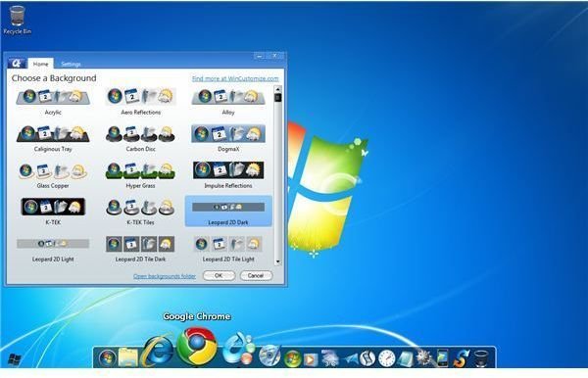This screenshot has height=378, width=588.
Task: Open the ObjectDock blue swirl icon
Action: pos(238,349)
